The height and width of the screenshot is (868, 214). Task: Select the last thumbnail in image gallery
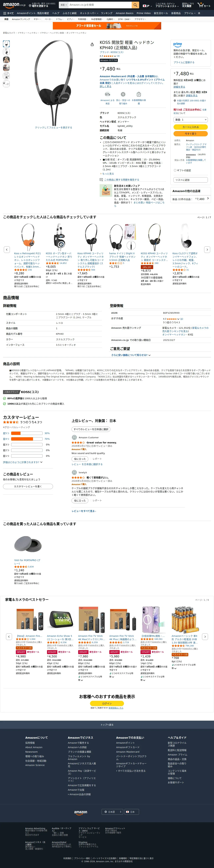6,84
